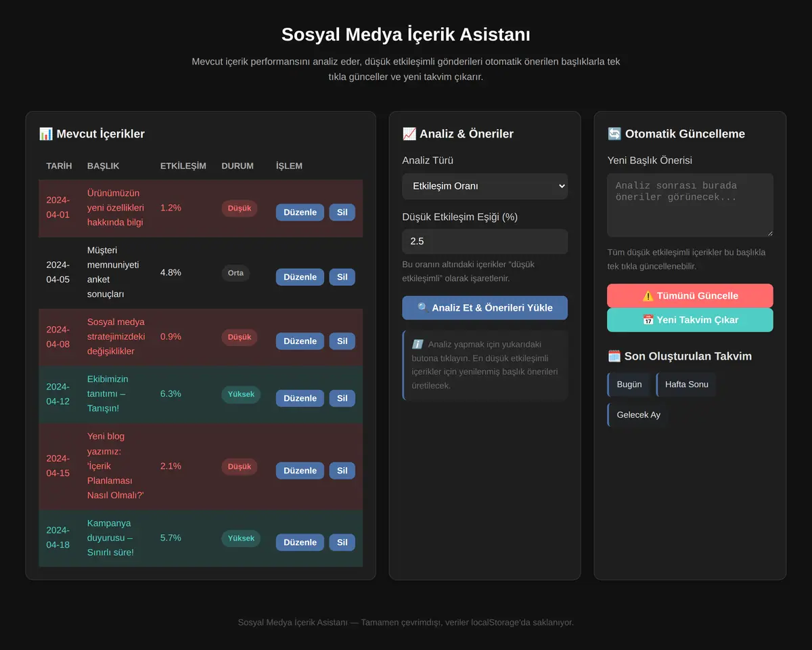The width and height of the screenshot is (812, 650).
Task: Click the BAŞLIK column header
Action: click(x=104, y=166)
